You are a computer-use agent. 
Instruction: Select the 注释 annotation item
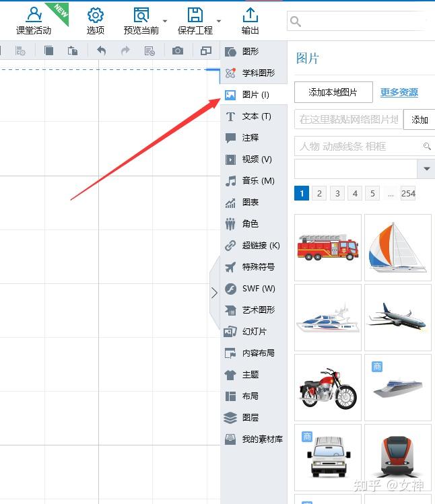tap(254, 137)
